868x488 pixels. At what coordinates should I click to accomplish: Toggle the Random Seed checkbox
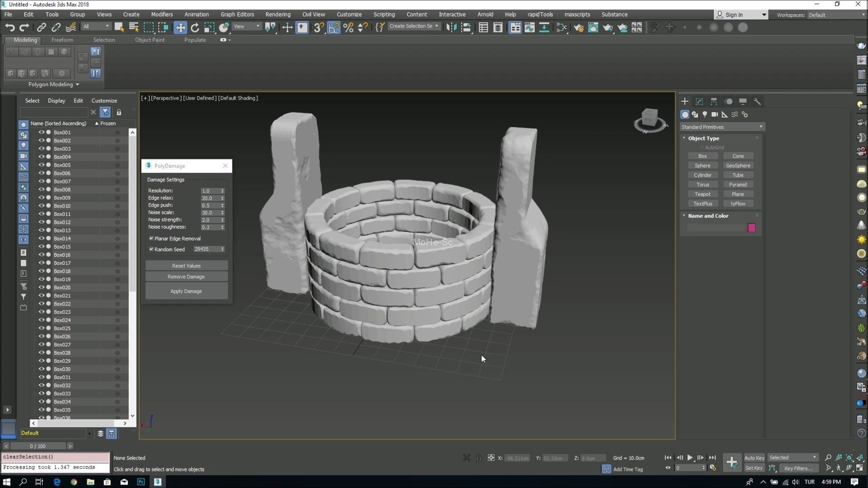pos(151,249)
